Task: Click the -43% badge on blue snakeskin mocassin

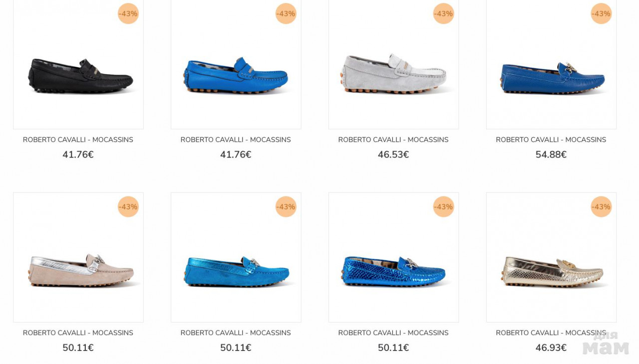Action: [x=444, y=206]
